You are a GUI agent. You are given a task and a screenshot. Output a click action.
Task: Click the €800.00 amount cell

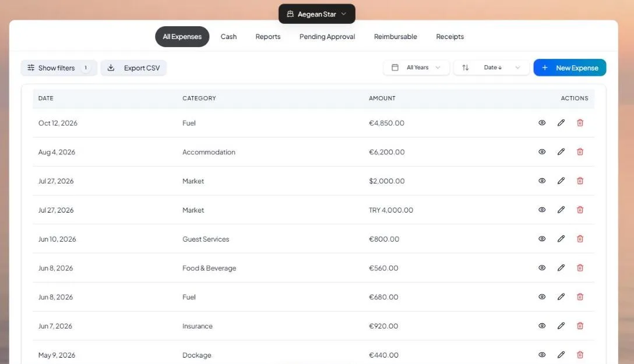(x=383, y=239)
